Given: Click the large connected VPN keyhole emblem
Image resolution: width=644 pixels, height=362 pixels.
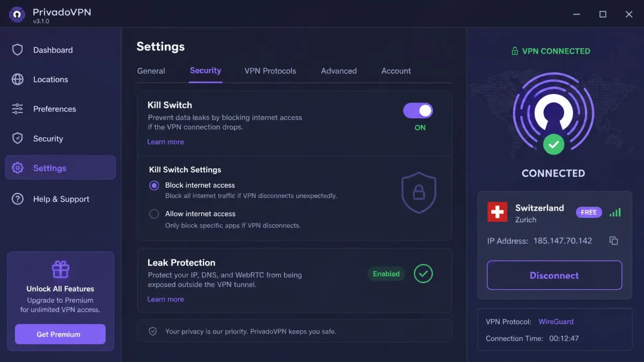Looking at the screenshot, I should click(553, 113).
